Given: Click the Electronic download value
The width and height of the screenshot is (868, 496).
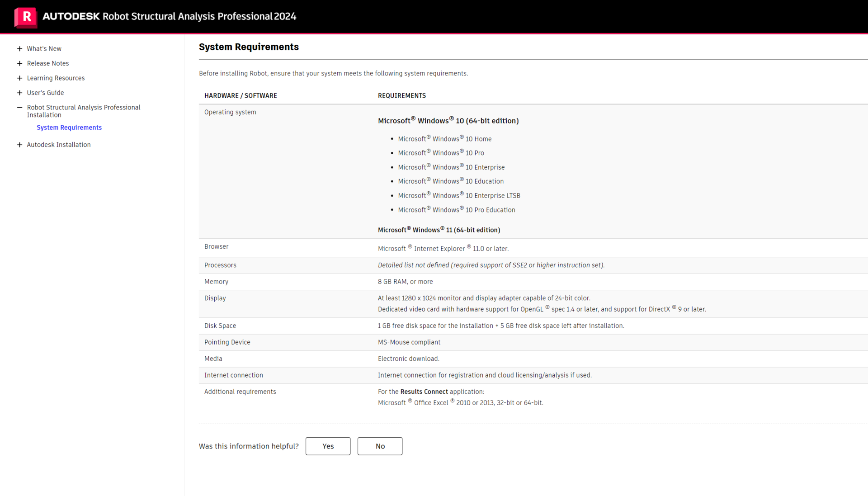Looking at the screenshot, I should click(409, 359).
